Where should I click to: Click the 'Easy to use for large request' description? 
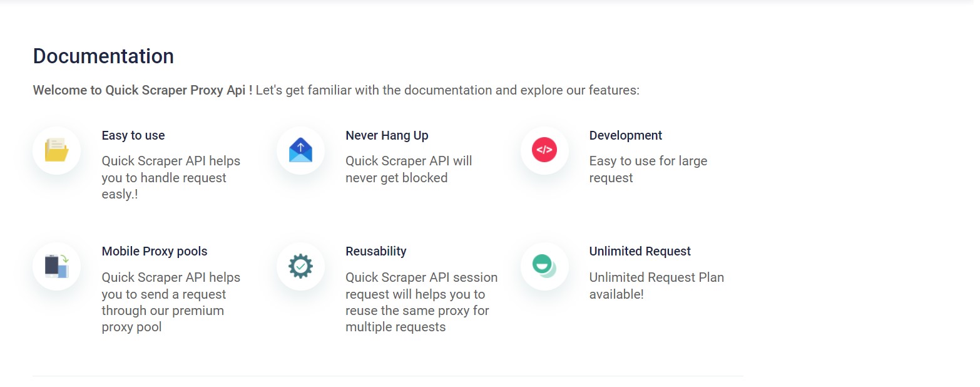tap(648, 169)
